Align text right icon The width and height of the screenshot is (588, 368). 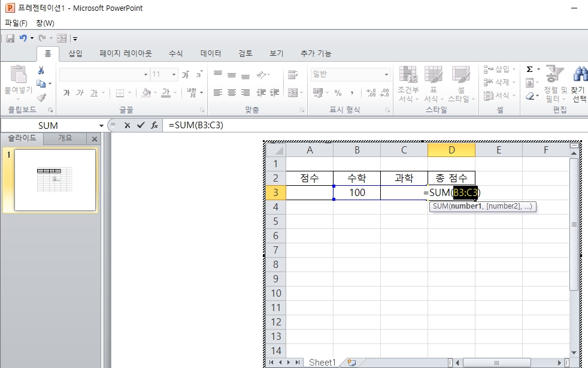pos(245,93)
